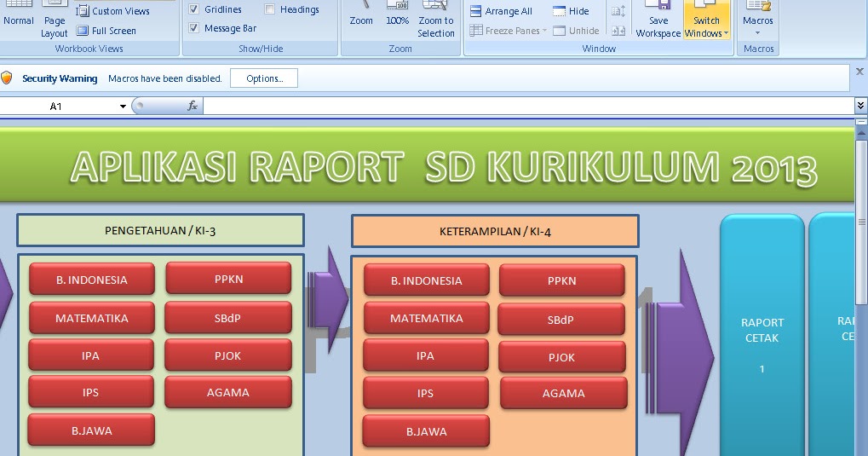Open Keterampilan IPA button

(426, 355)
